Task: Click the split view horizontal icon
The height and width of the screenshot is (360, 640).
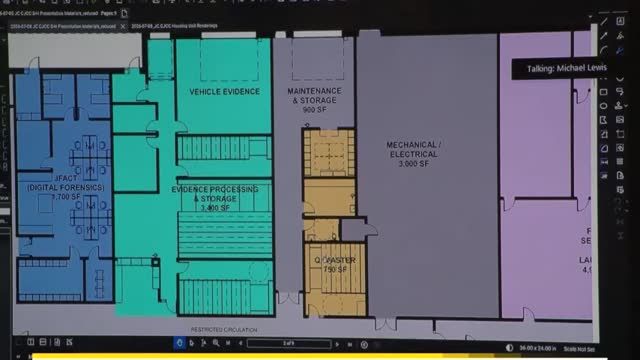Action: (x=43, y=342)
